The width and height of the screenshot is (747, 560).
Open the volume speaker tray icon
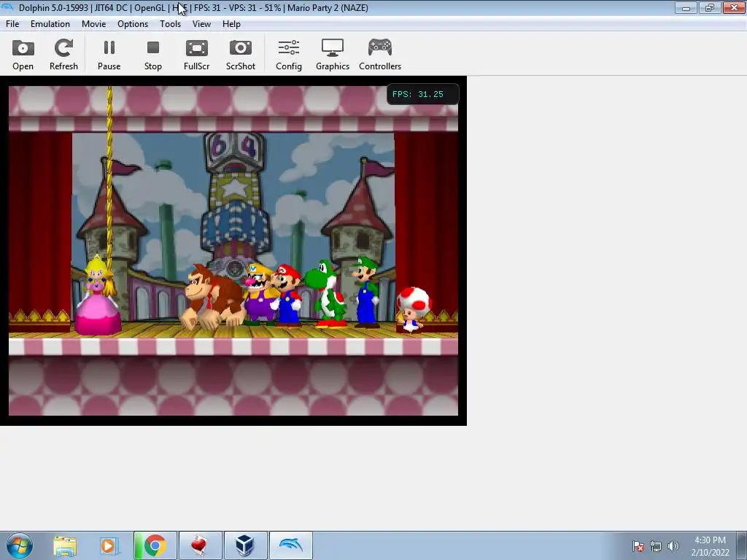click(673, 546)
